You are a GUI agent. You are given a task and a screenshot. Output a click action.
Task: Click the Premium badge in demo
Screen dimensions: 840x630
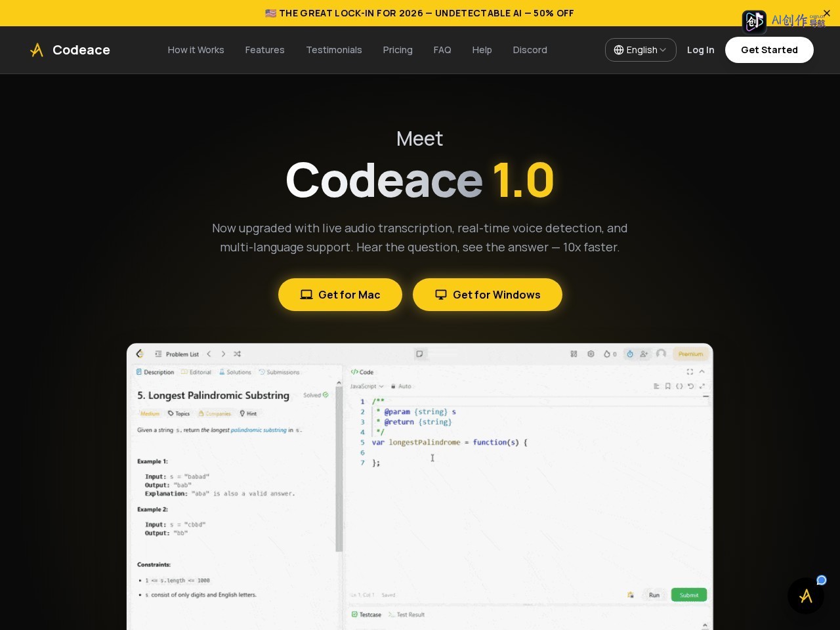pos(690,354)
